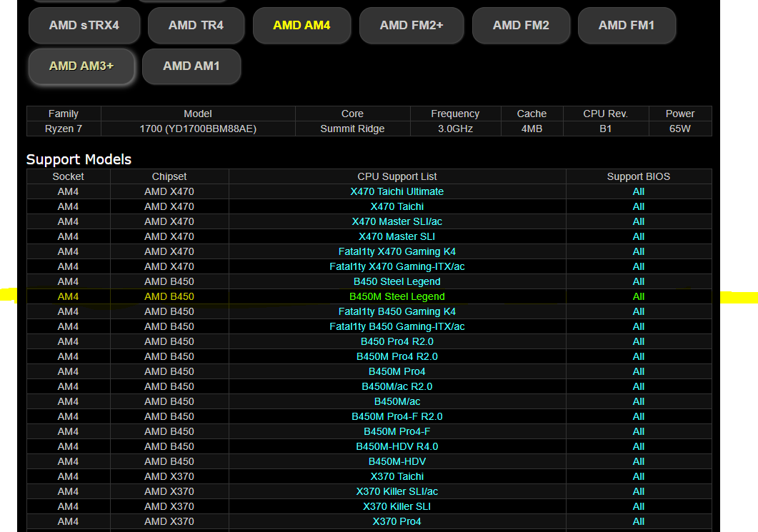Select the AMD sTRX4 socket button
This screenshot has width=758, height=532.
tap(84, 25)
